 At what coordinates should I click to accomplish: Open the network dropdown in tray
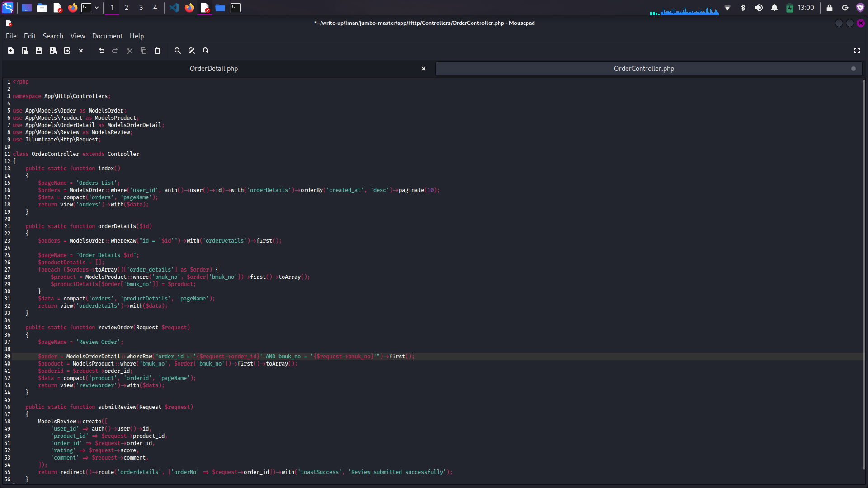coord(727,8)
